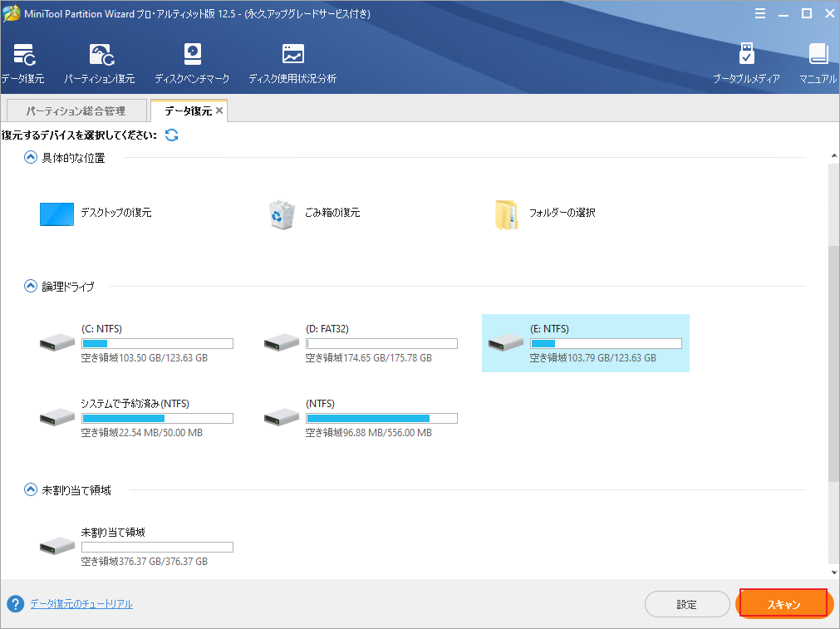Launch パーティション復元 from the toolbar
The height and width of the screenshot is (629, 840).
[100, 63]
